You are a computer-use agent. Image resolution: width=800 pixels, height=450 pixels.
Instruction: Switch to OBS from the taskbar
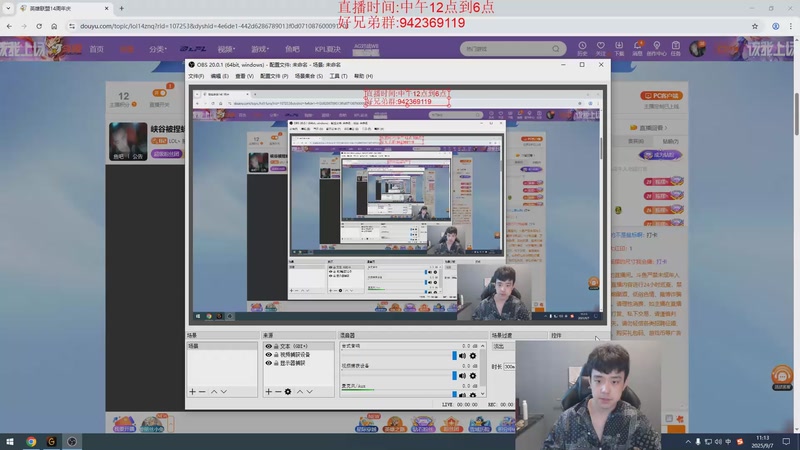[72, 442]
